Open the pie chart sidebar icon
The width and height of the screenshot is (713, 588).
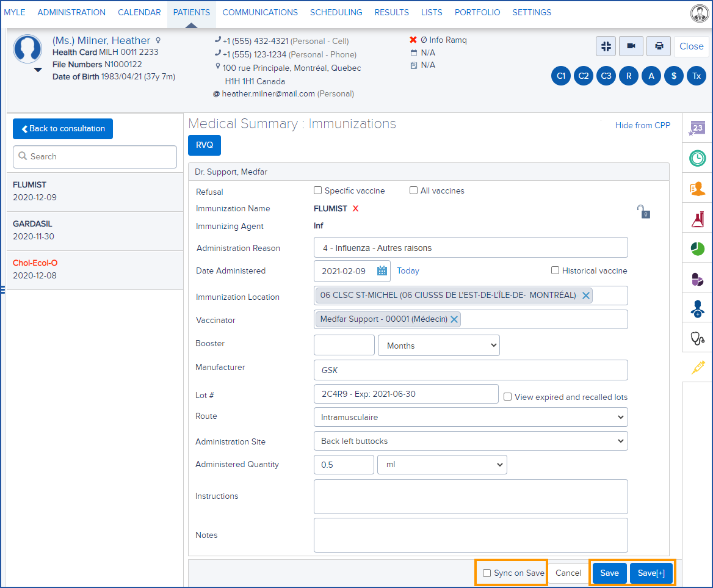click(697, 247)
